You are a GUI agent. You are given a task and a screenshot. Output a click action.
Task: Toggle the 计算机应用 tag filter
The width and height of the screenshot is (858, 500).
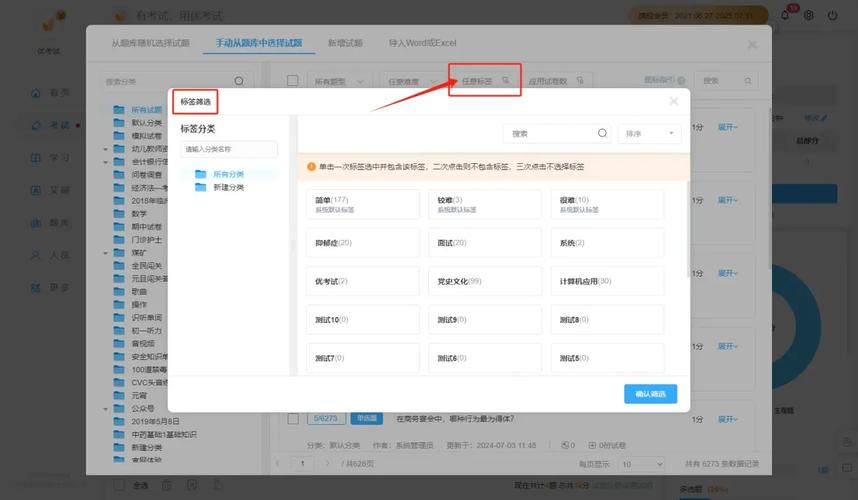(605, 282)
